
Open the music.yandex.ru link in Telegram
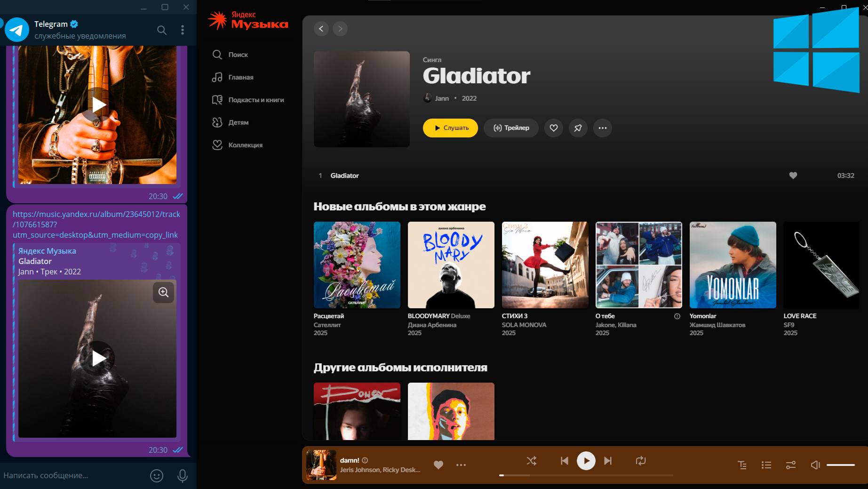coord(96,224)
